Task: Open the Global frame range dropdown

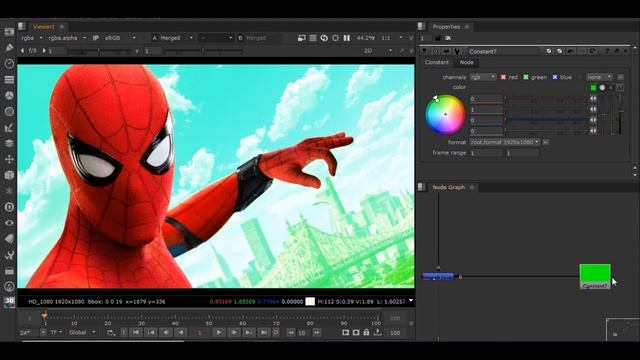Action: (x=82, y=333)
